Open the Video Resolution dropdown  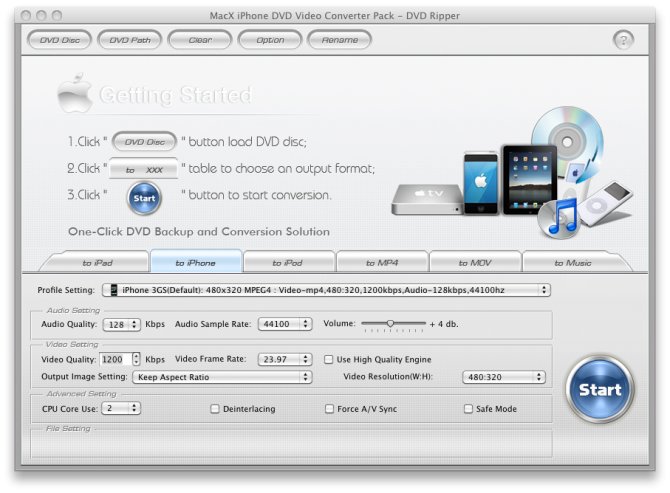503,377
